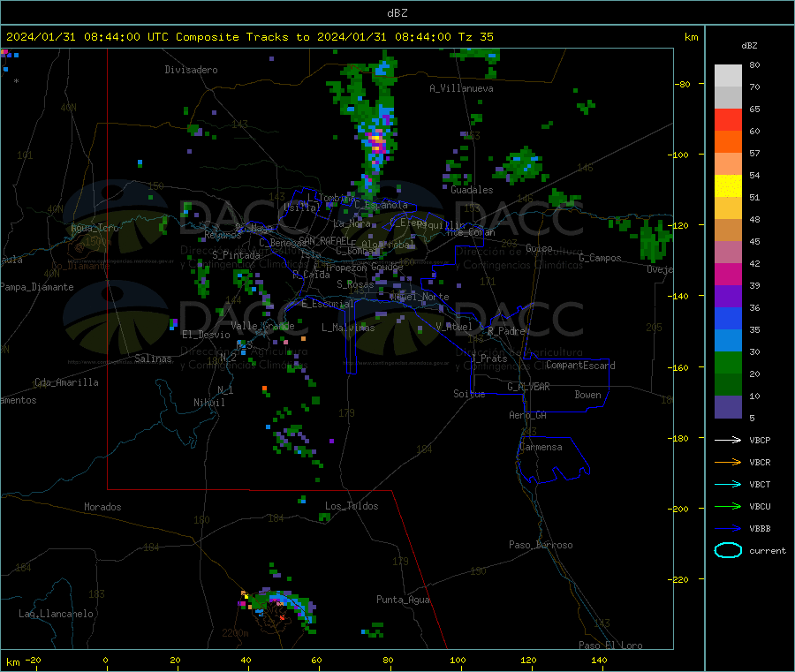Click the 'Paso_El_Loro' map label
The width and height of the screenshot is (795, 672).
(610, 646)
